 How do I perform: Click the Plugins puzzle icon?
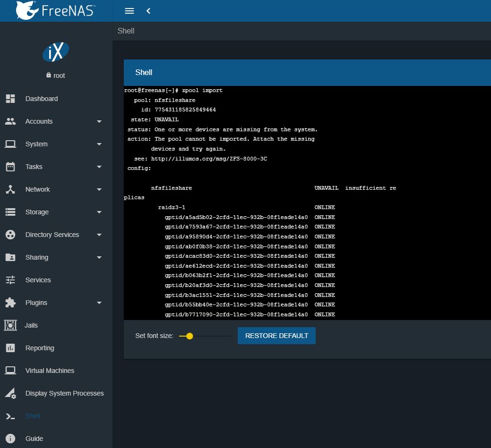(10, 303)
